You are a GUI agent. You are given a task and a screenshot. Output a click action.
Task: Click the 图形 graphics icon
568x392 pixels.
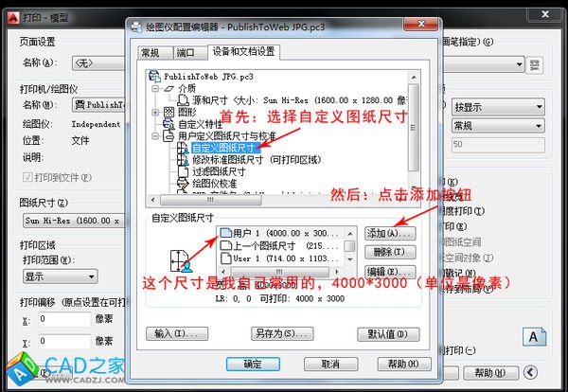(x=169, y=112)
